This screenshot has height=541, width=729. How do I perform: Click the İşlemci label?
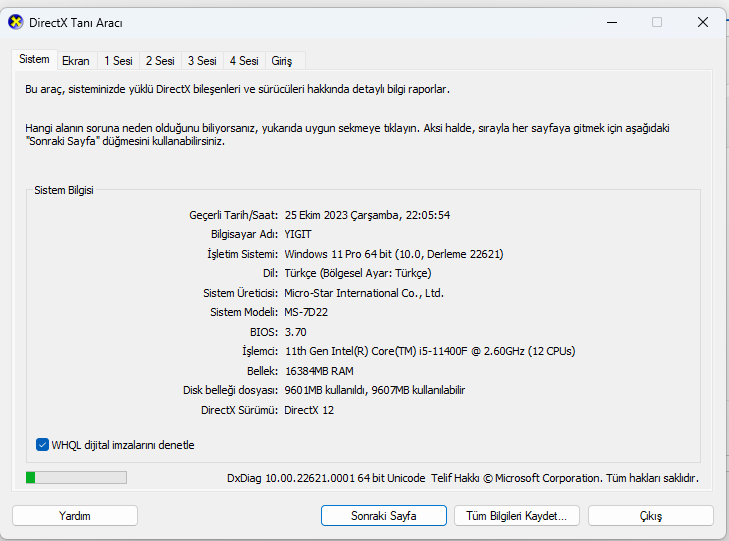click(x=259, y=351)
